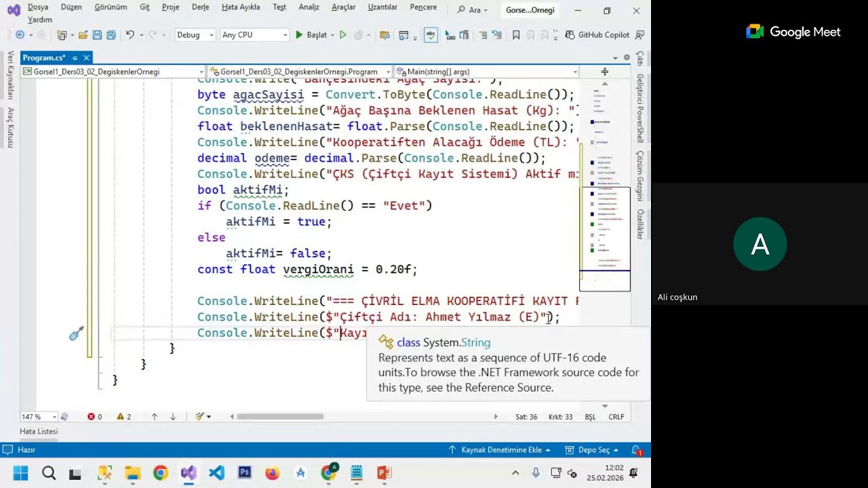Expand the Depo Seç repository selector
The width and height of the screenshot is (868, 488).
[592, 449]
